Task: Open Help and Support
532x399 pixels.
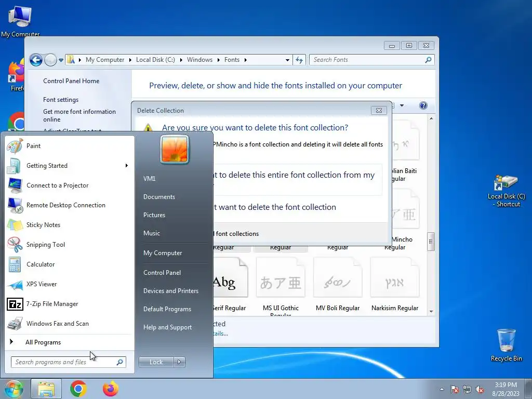Action: [x=167, y=327]
